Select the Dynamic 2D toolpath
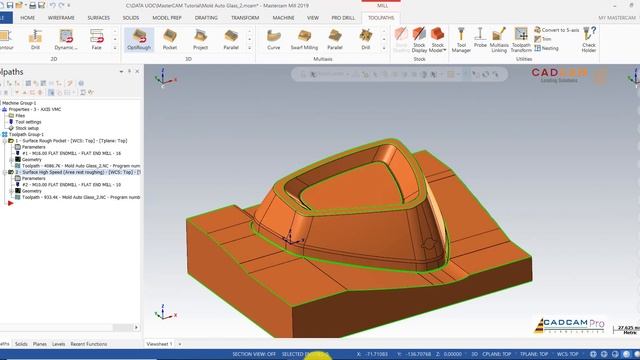This screenshot has width=640, height=360. tap(66, 40)
